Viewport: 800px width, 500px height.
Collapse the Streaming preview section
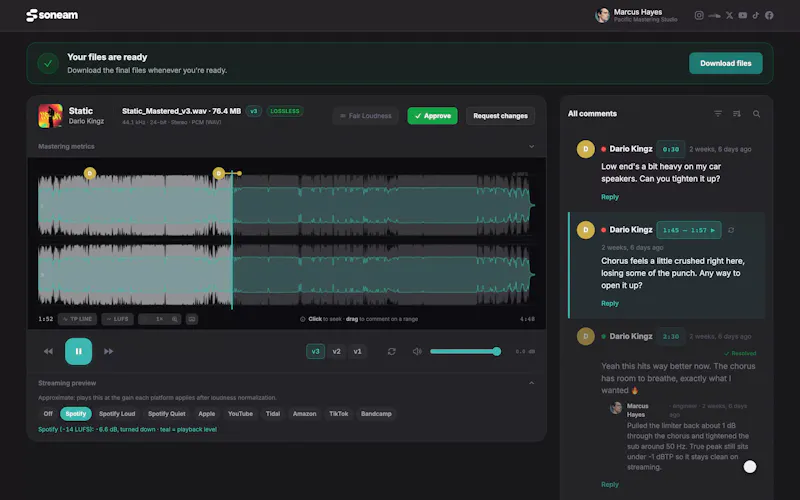[532, 383]
